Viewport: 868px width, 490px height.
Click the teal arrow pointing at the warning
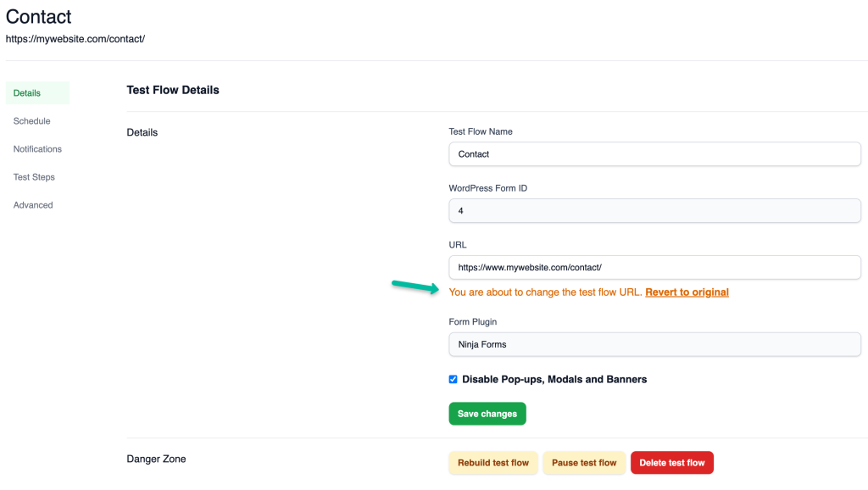[415, 287]
